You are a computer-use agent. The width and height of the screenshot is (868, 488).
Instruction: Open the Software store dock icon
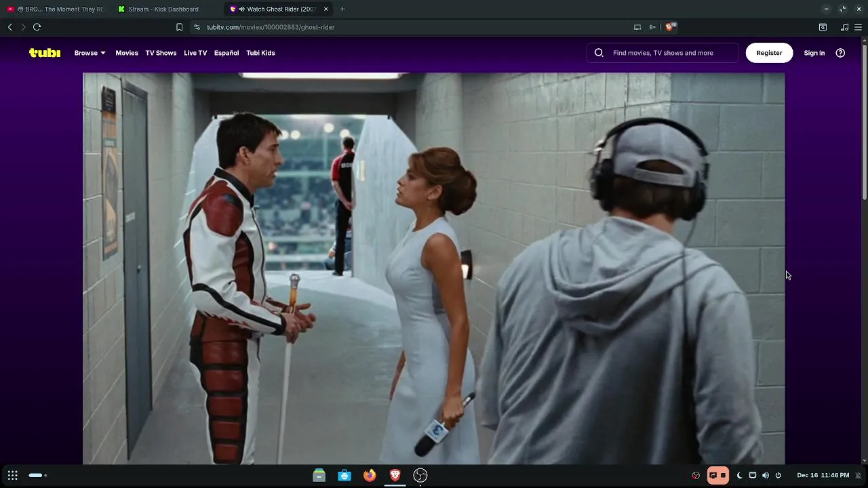[344, 475]
